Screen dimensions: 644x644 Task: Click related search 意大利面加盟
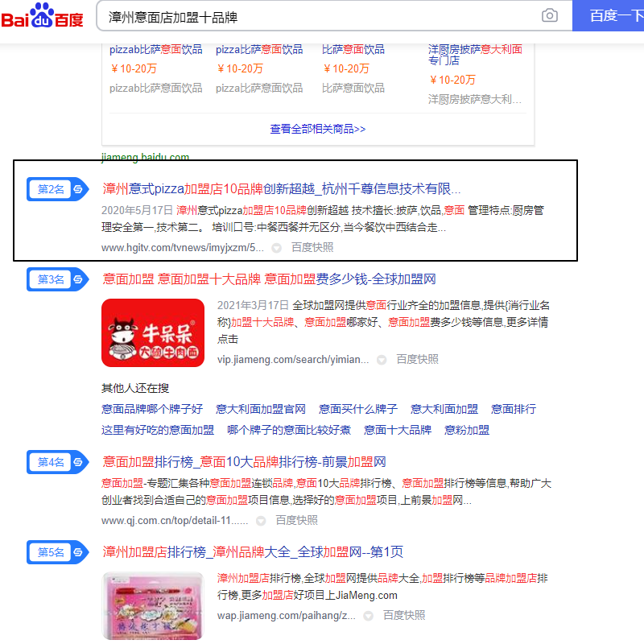click(x=444, y=409)
